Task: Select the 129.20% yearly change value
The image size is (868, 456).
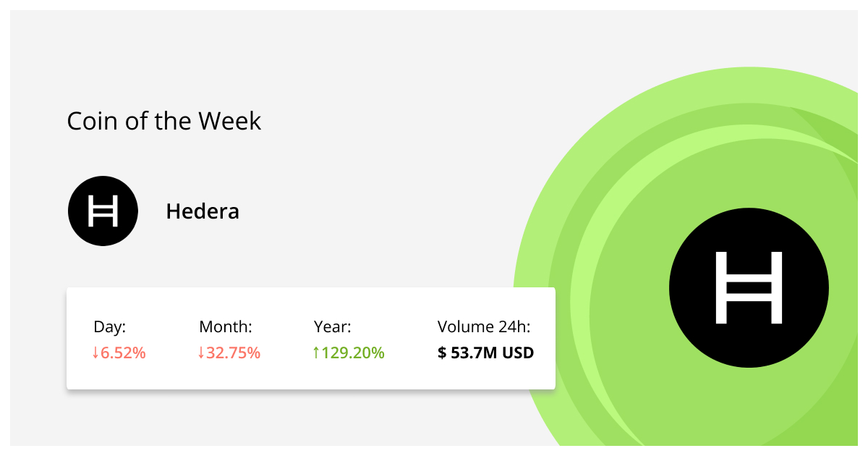Action: click(353, 353)
